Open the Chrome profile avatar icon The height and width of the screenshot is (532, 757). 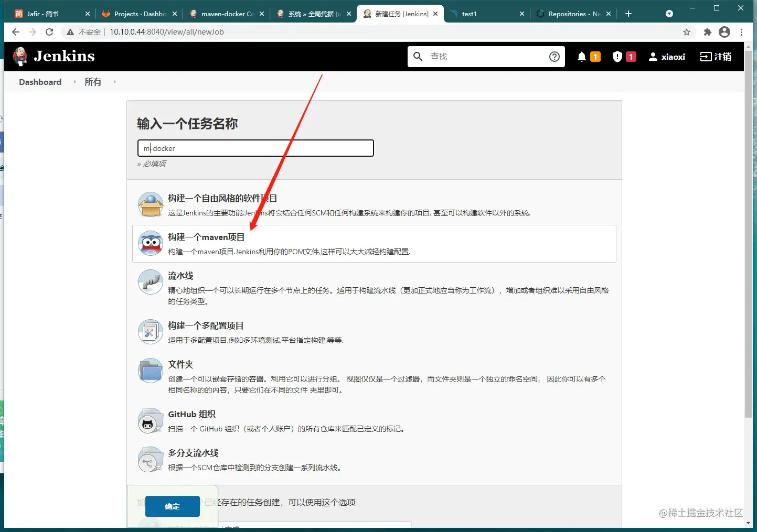pos(724,32)
